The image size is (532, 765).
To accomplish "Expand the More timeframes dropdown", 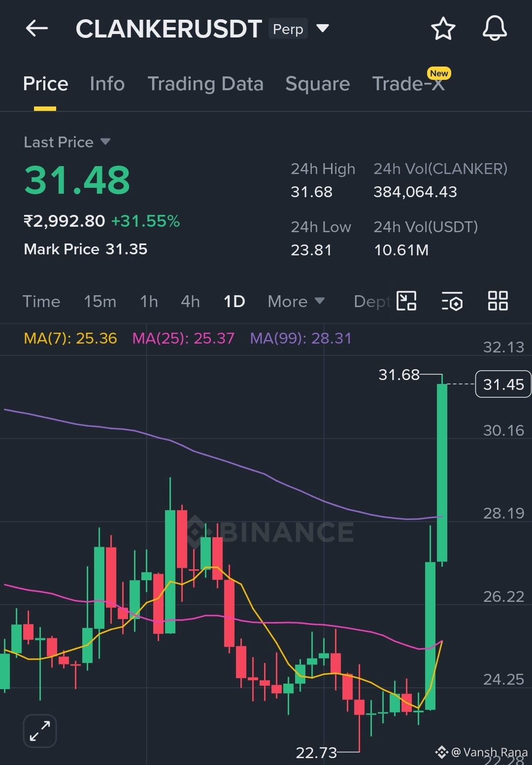I will (x=296, y=301).
